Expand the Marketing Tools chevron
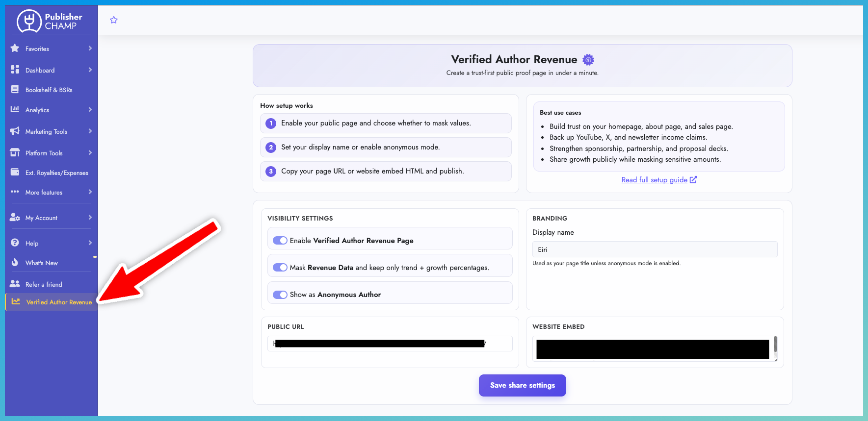The width and height of the screenshot is (868, 421). [90, 131]
